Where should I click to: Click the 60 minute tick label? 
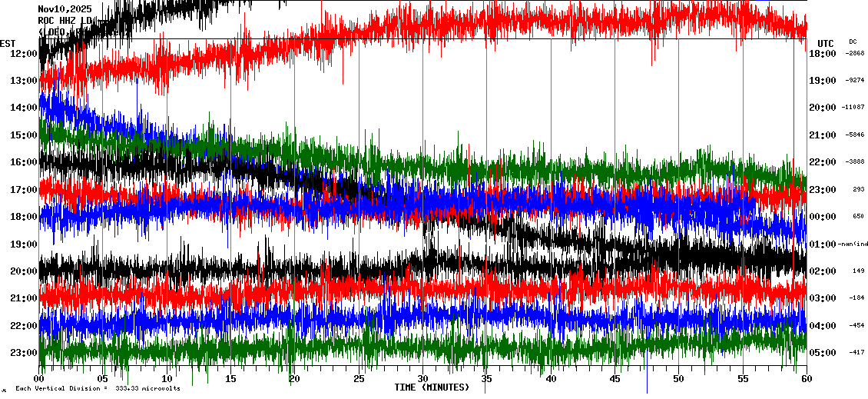(x=806, y=378)
